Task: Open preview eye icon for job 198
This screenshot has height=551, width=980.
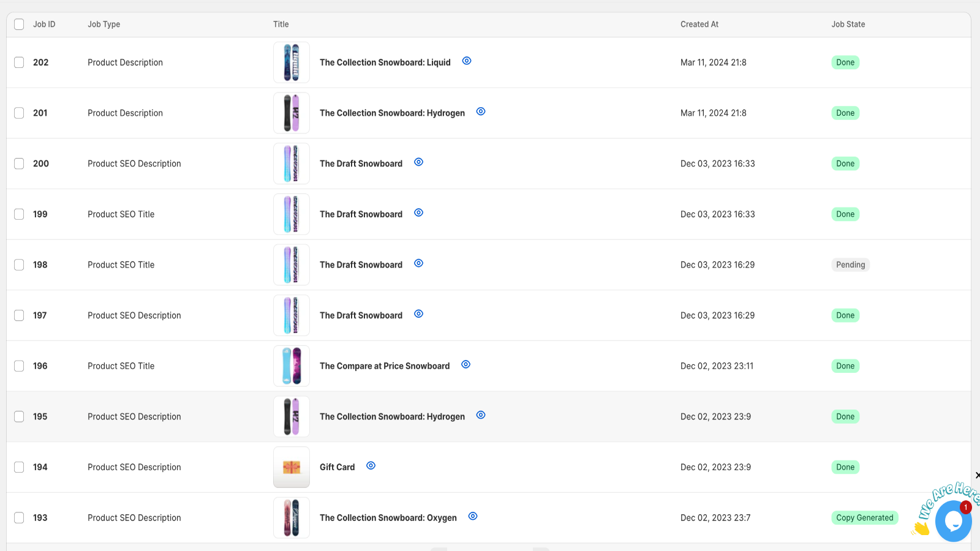Action: pos(419,263)
